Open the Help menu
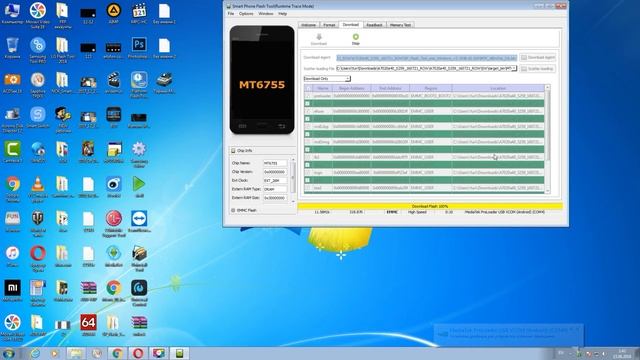Screen dimensions: 640x360 coord(282,13)
